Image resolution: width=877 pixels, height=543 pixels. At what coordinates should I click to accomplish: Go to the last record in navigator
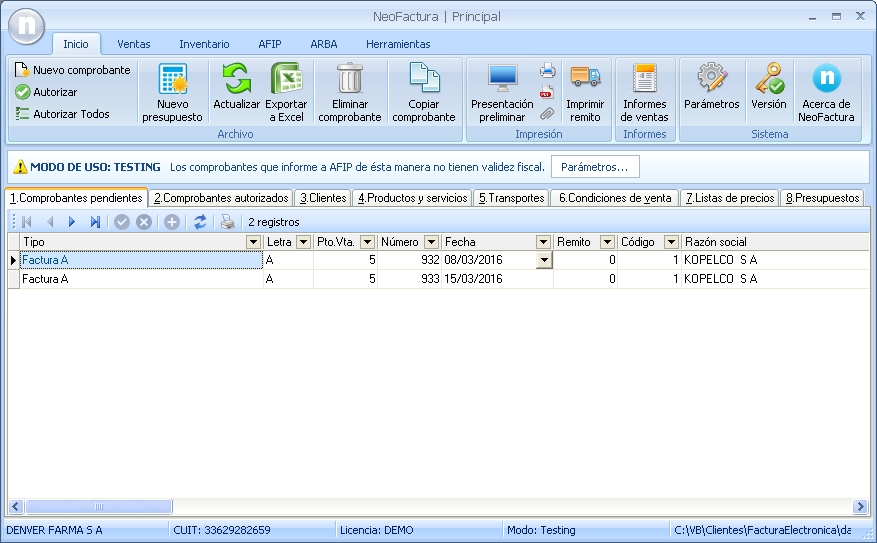point(95,222)
